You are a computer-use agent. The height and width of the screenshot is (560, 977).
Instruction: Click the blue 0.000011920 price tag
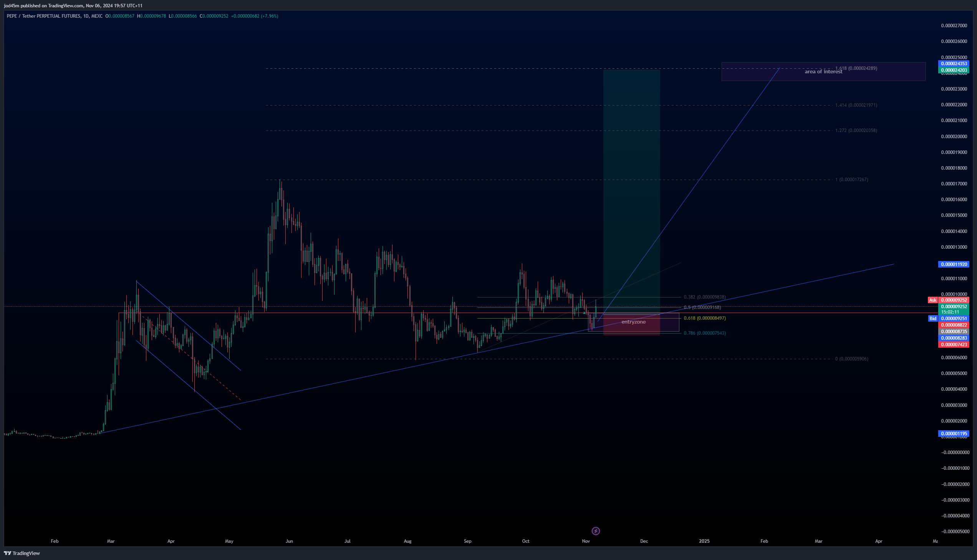pos(954,264)
